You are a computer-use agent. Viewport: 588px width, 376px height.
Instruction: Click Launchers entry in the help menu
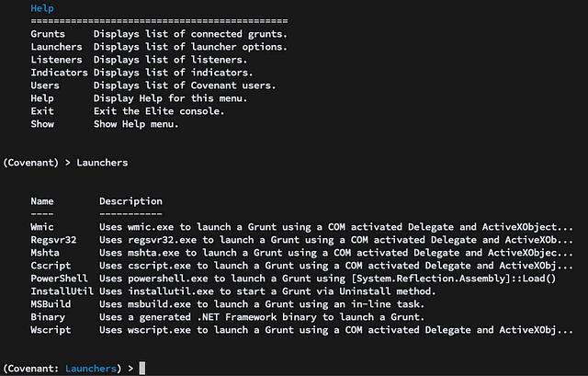click(56, 47)
